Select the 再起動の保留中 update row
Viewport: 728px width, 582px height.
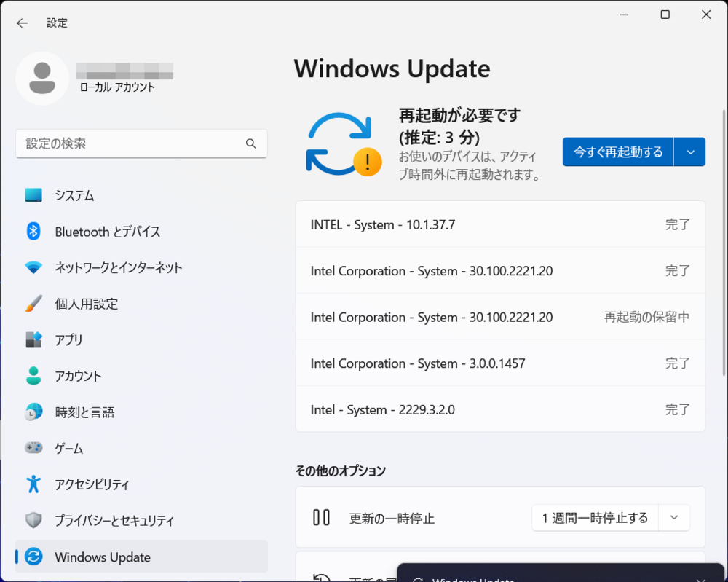click(x=500, y=317)
